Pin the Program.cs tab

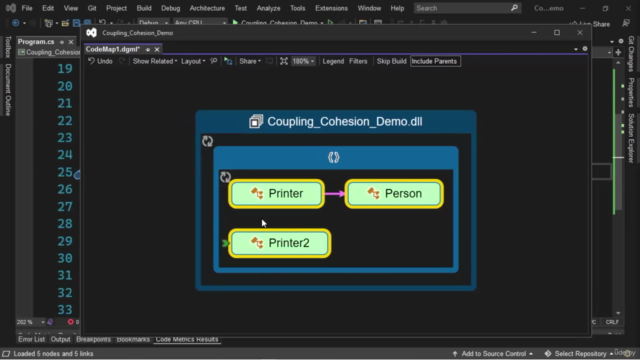62,42
